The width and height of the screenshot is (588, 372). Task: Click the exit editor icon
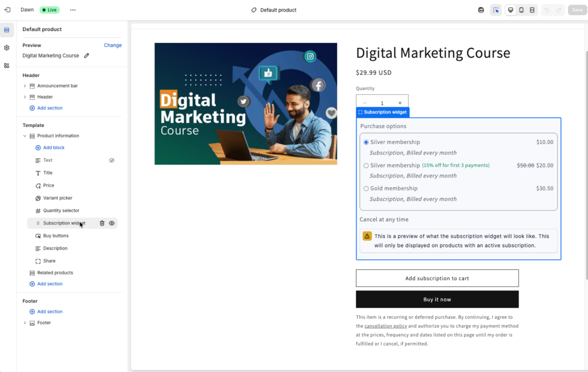click(7, 10)
